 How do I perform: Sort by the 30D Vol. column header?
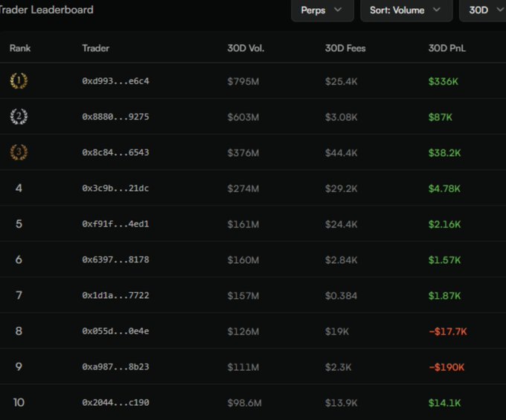click(246, 48)
